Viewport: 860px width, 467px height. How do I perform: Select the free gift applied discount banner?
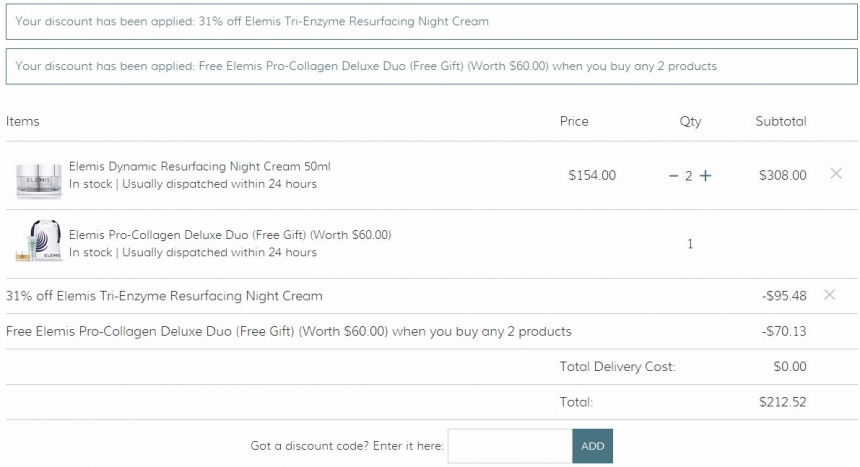(x=432, y=66)
